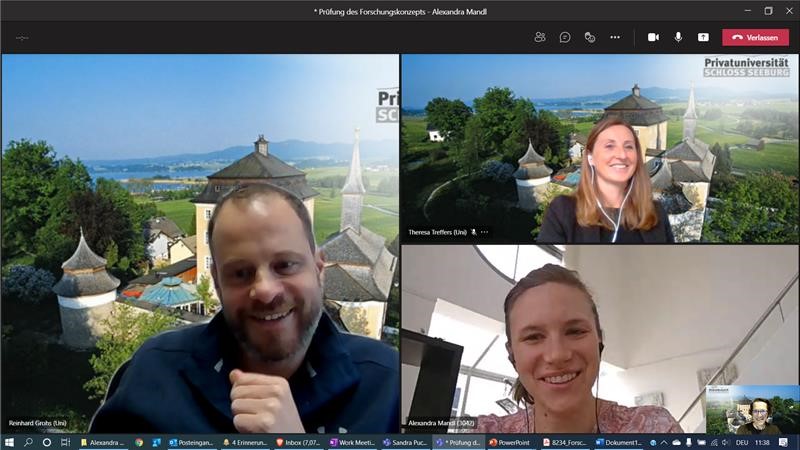Open the breakout rooms icon

click(x=590, y=37)
